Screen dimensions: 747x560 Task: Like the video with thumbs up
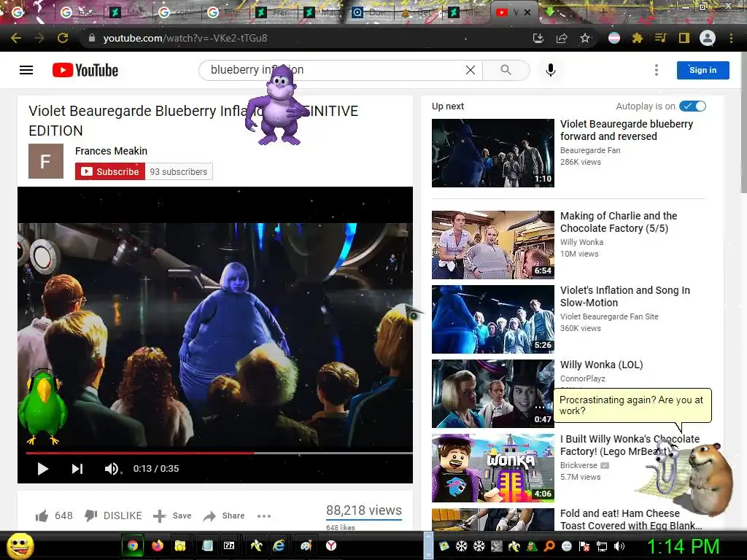point(42,516)
